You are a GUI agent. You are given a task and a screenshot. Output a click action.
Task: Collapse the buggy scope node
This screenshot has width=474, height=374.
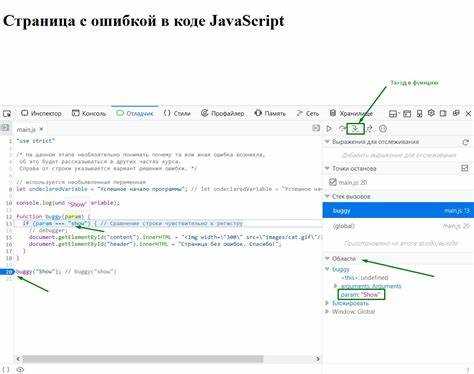327,269
